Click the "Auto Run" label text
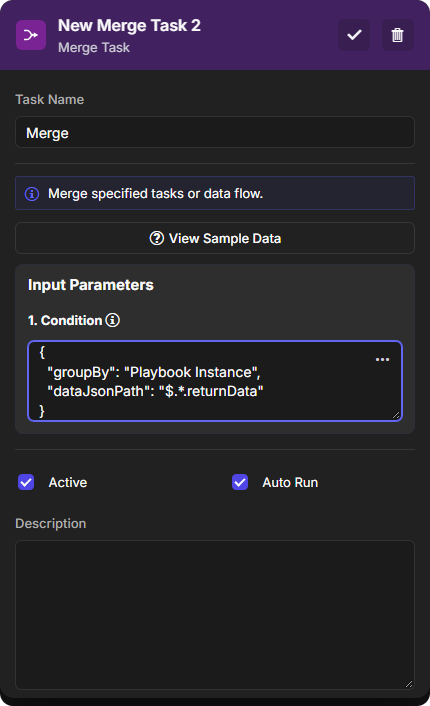This screenshot has width=430, height=706. point(290,483)
